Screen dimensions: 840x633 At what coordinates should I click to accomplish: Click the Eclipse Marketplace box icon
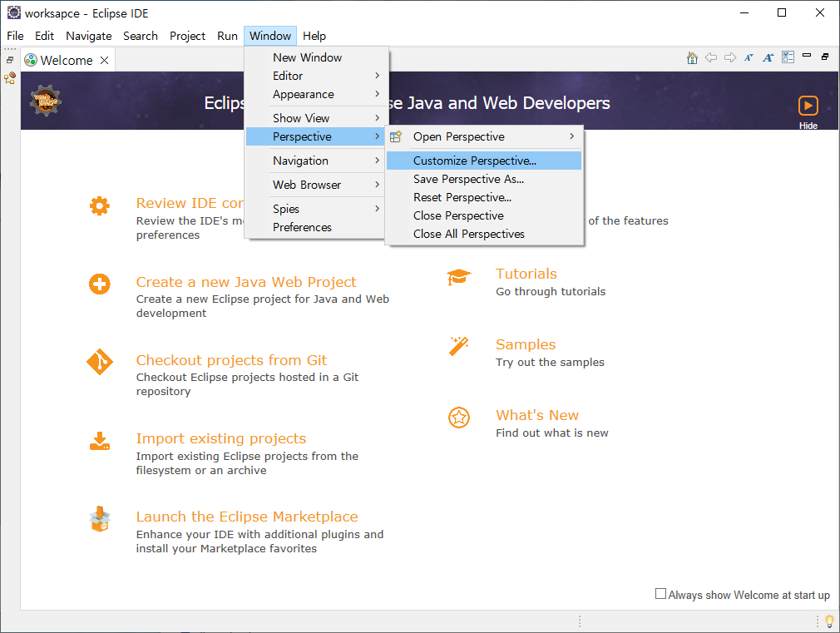pos(100,519)
